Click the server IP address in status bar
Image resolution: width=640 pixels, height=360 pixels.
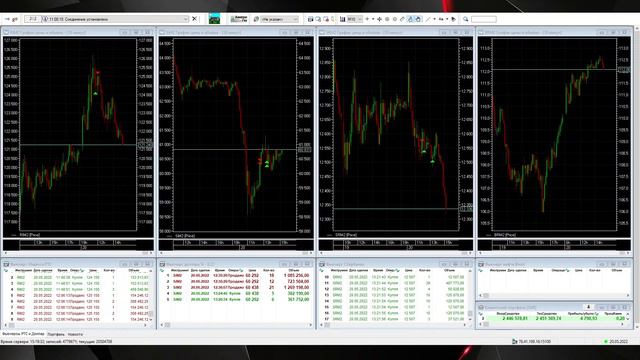coord(535,342)
